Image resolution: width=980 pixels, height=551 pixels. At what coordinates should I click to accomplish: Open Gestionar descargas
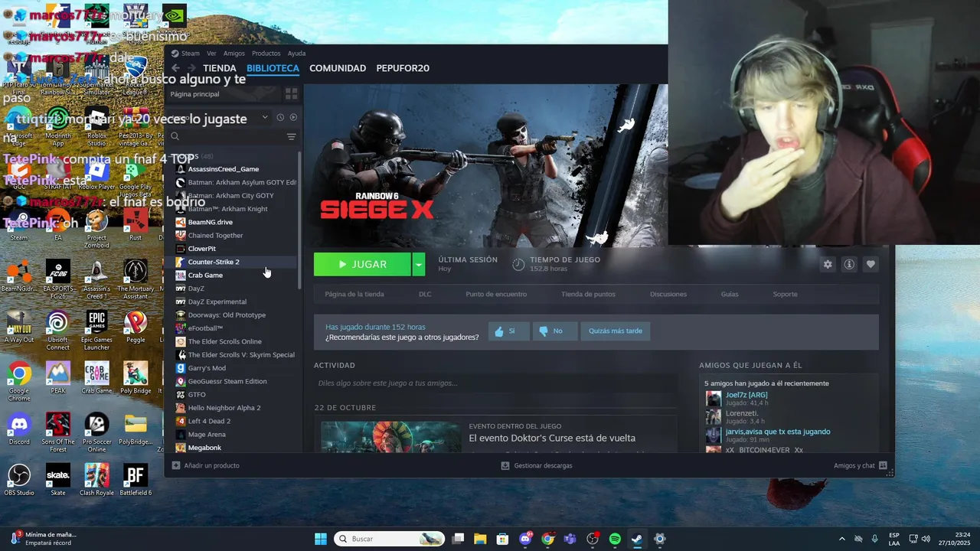tap(537, 465)
